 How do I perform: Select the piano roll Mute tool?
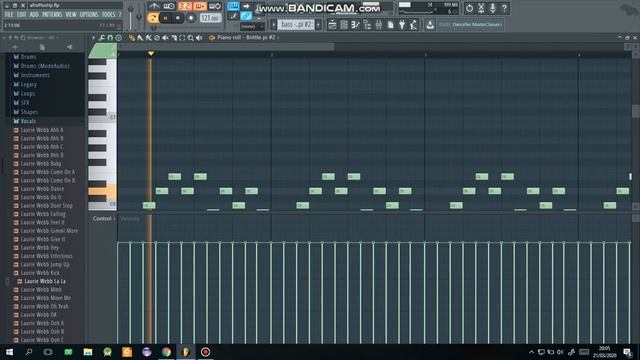pos(165,38)
